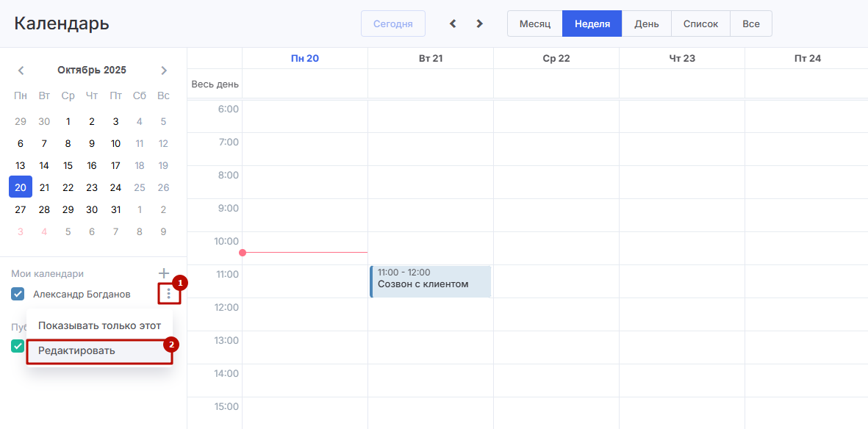Switch to День view

point(647,24)
